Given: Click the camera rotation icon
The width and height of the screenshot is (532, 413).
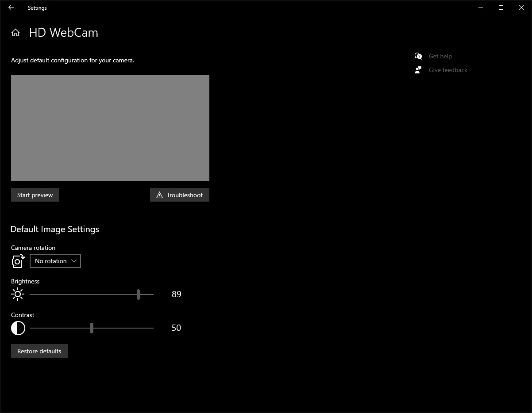Looking at the screenshot, I should 17,261.
